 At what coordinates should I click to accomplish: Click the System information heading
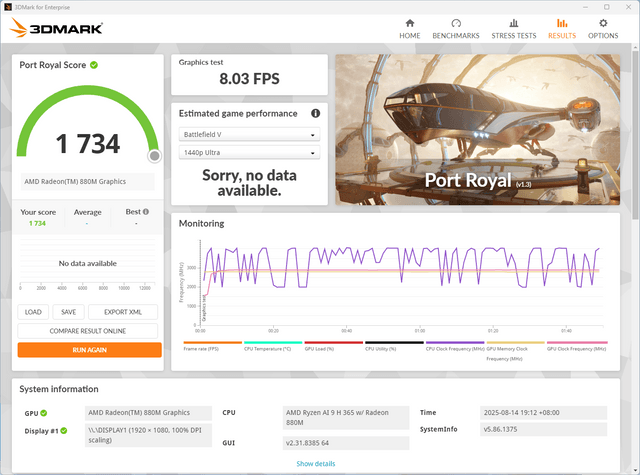point(59,389)
